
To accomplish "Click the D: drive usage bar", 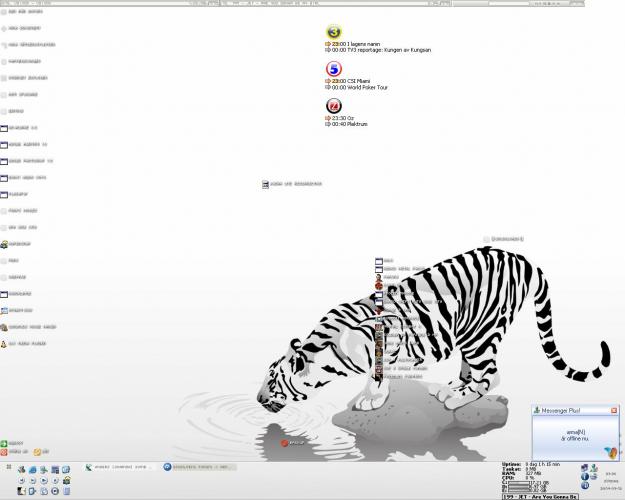I will point(519,487).
